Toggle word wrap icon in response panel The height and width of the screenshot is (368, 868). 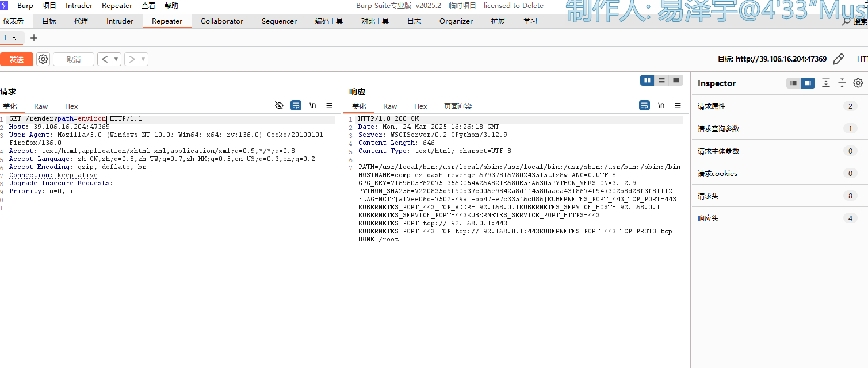(645, 105)
